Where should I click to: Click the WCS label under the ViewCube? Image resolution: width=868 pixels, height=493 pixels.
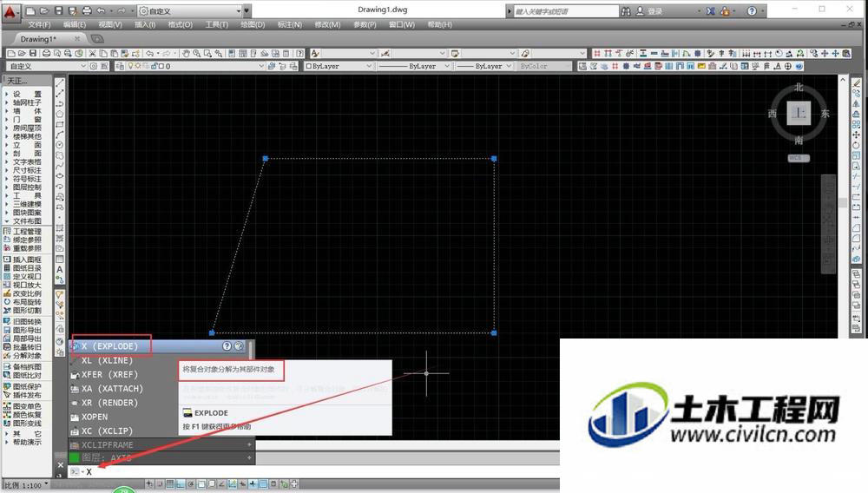click(799, 158)
